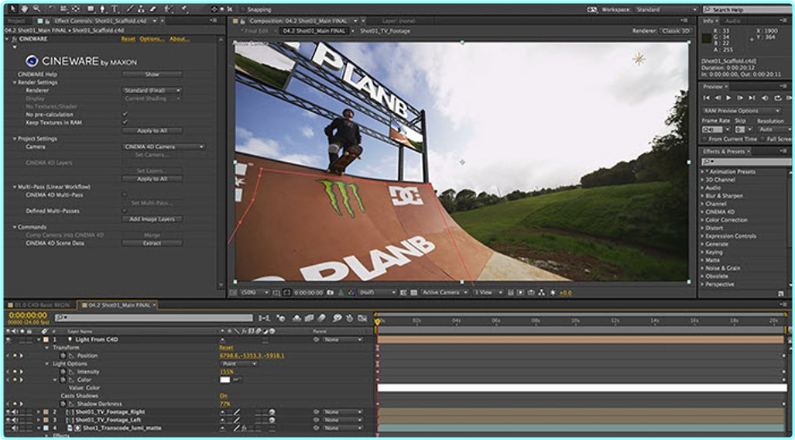Toggle Position property stopwatch
The image size is (795, 440).
(x=63, y=356)
